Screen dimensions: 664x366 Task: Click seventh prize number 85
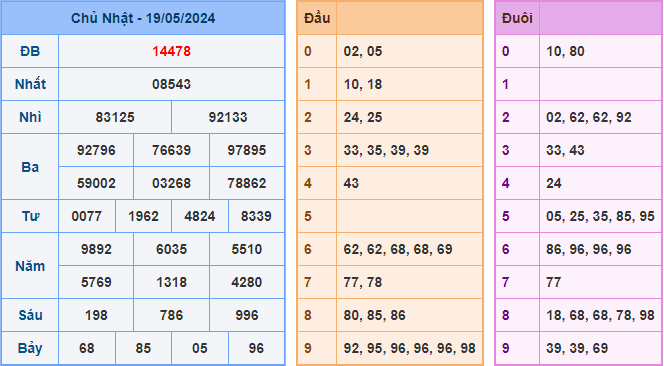point(143,349)
